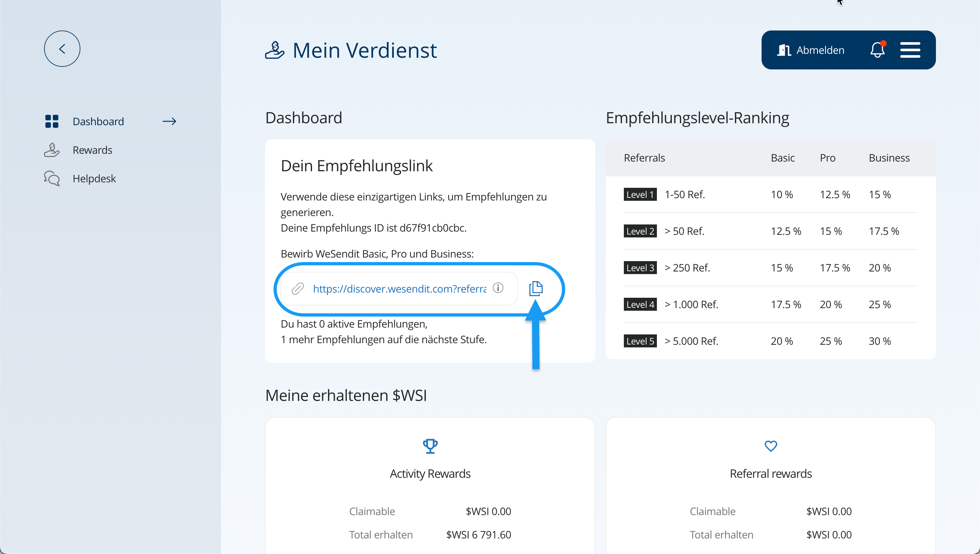Click the info icon in link field
Screen dimensions: 980x554
[x=498, y=288]
